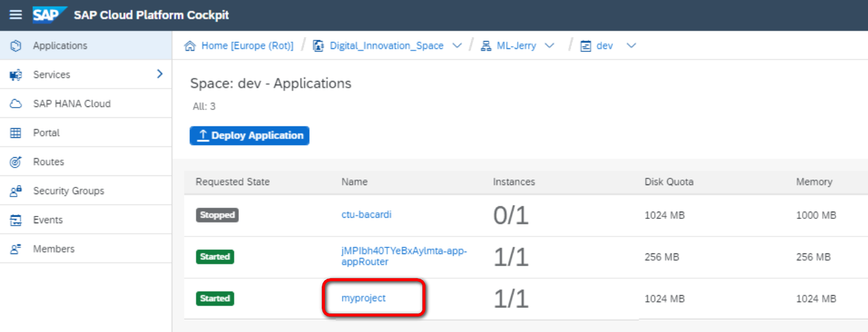The height and width of the screenshot is (332, 868).
Task: Click the Services puzzle icon
Action: click(16, 75)
